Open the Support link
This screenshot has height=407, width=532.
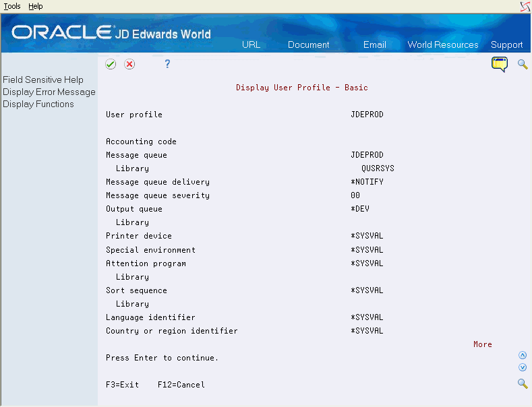(506, 44)
